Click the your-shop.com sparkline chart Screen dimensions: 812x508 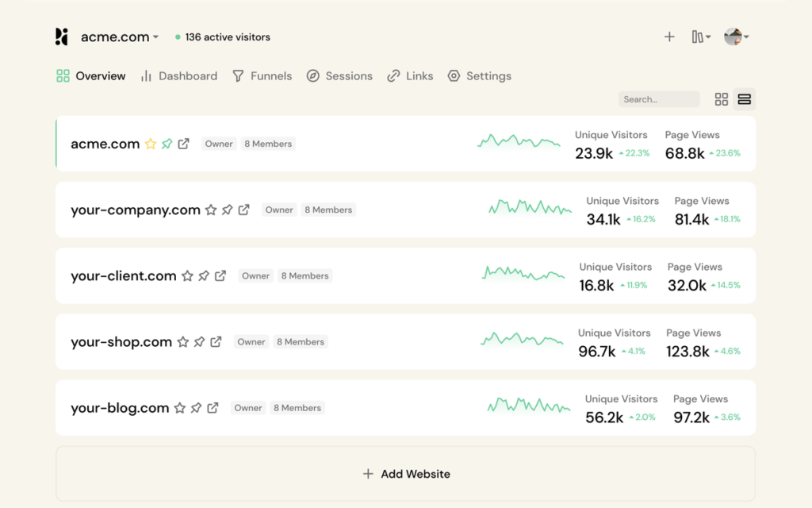[522, 339]
